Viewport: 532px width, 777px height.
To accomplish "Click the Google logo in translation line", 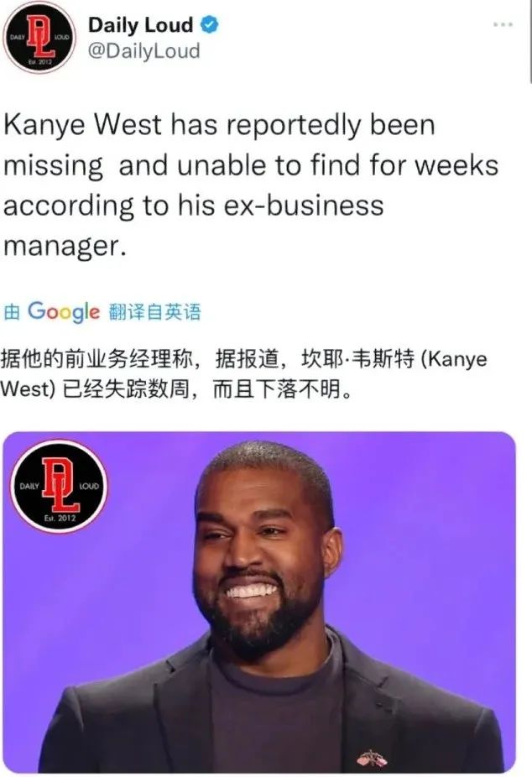I will pyautogui.click(x=64, y=311).
